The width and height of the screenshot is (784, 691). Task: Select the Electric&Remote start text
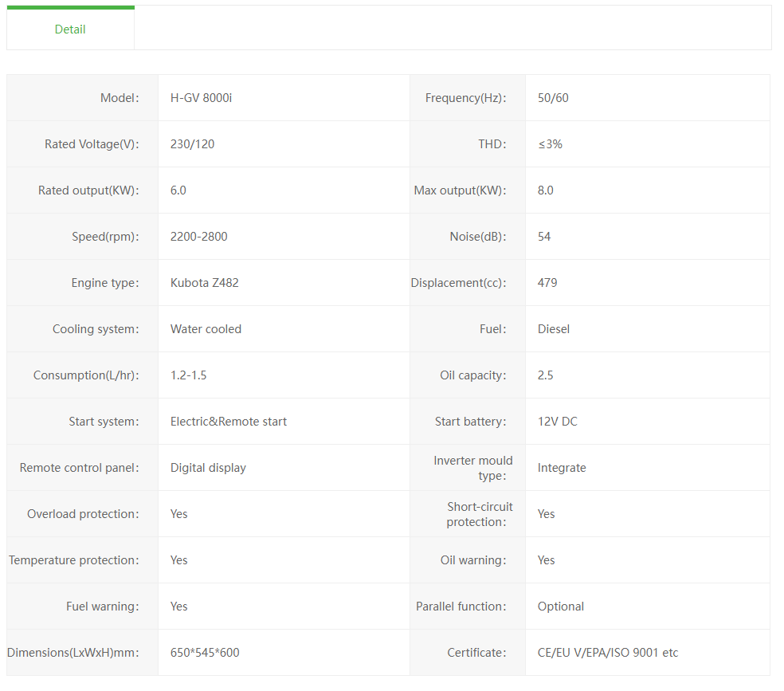coord(229,422)
